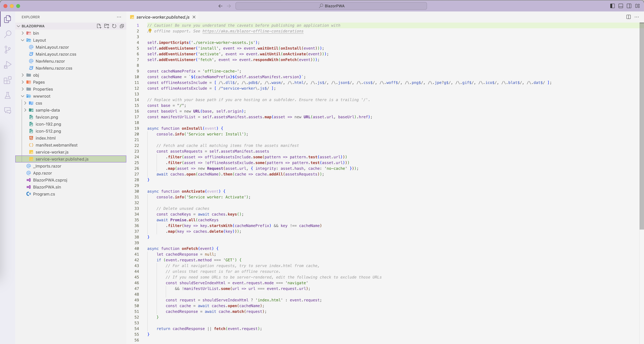Open index.html file
Screen dimensions: 644x344
71,138
